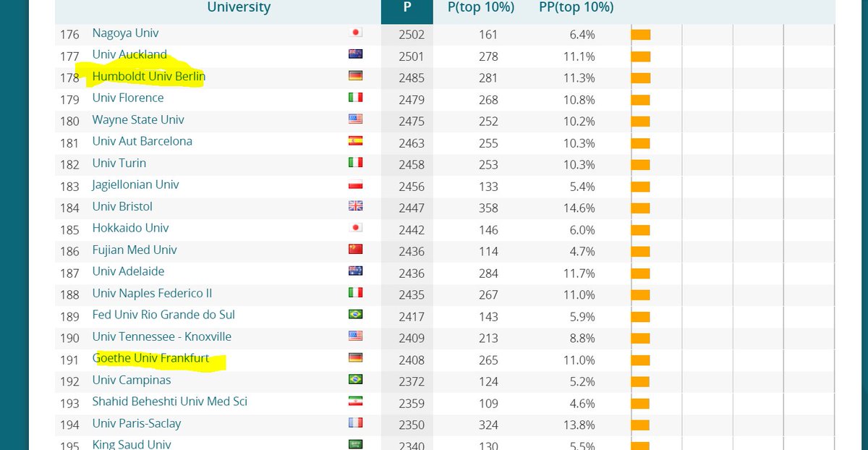Image resolution: width=868 pixels, height=450 pixels.
Task: Click Japan flag beside Hokkaido Univ
Action: tap(355, 228)
